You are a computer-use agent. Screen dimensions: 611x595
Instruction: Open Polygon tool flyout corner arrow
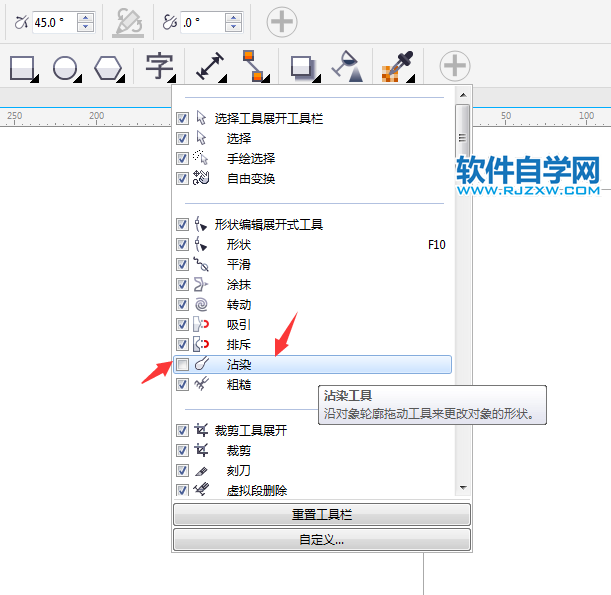[121, 79]
